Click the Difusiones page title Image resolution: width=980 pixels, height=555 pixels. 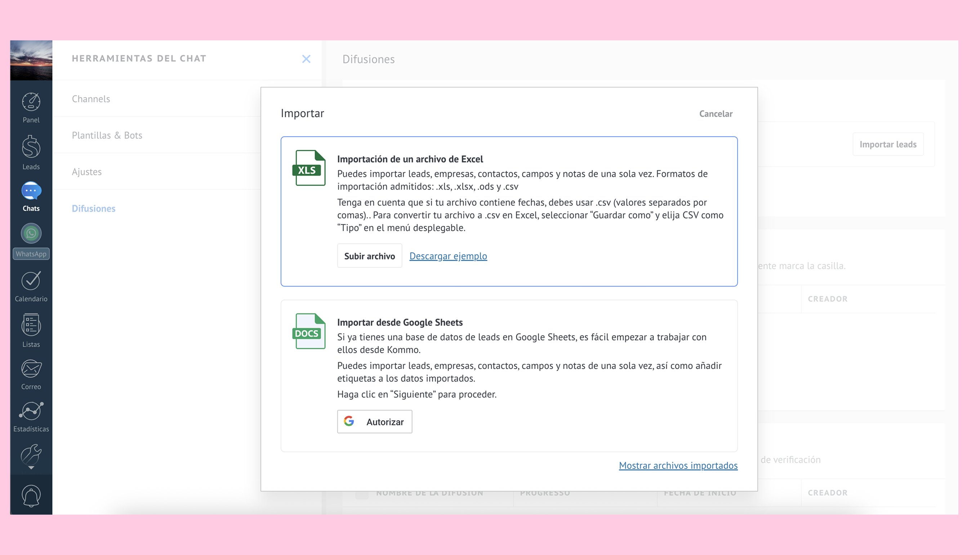(369, 59)
